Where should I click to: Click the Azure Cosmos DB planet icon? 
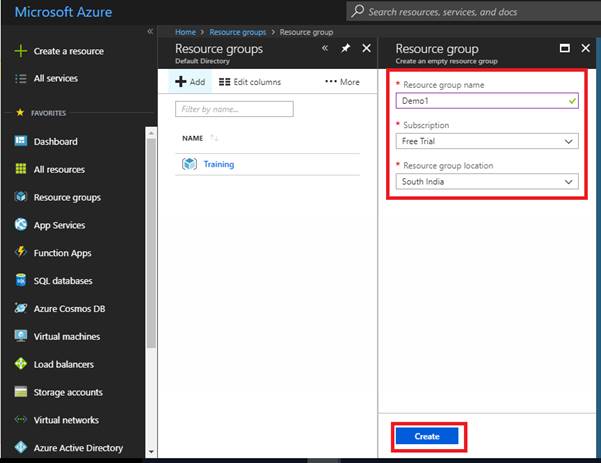(x=21, y=308)
